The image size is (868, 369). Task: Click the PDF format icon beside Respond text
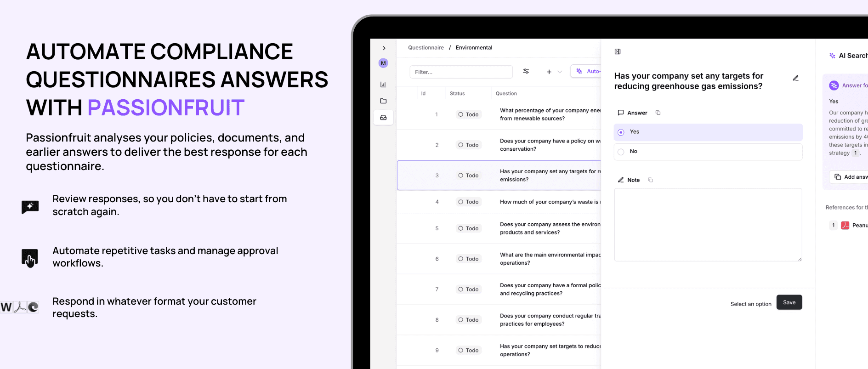point(20,307)
